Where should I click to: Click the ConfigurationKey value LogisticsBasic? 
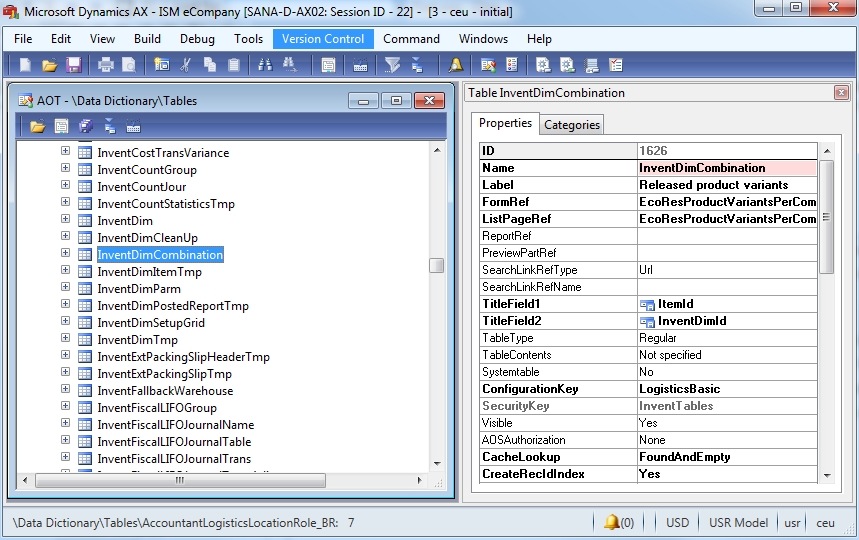coord(679,389)
